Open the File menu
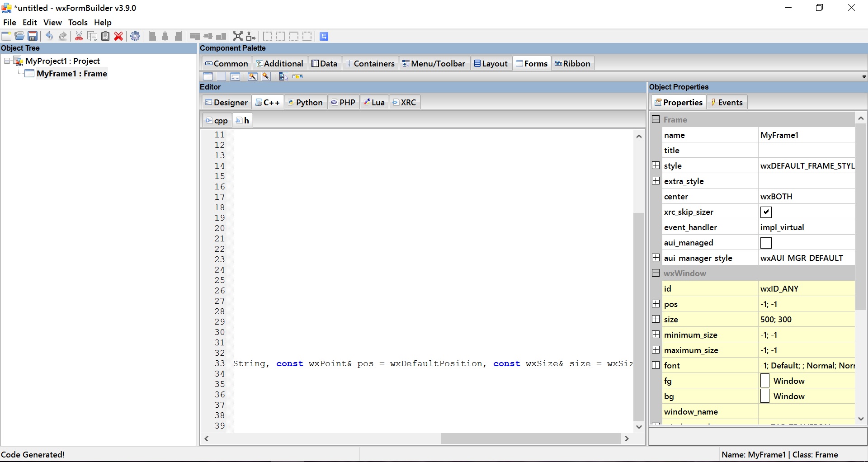 [x=9, y=22]
